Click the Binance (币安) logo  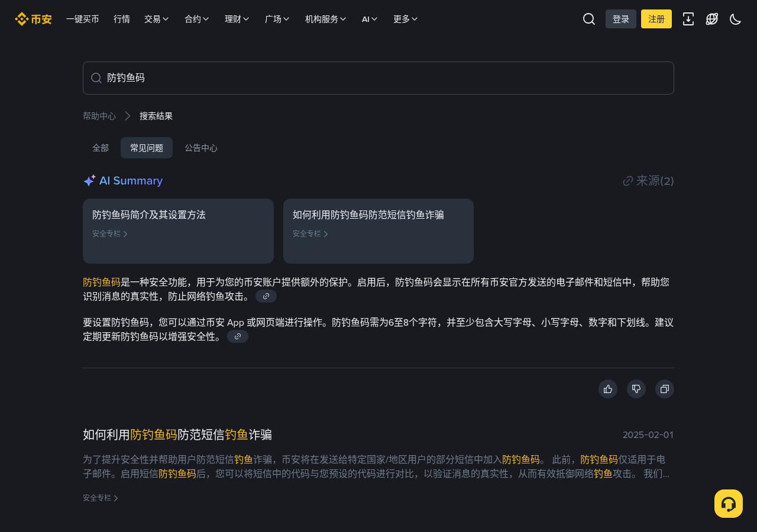(33, 19)
